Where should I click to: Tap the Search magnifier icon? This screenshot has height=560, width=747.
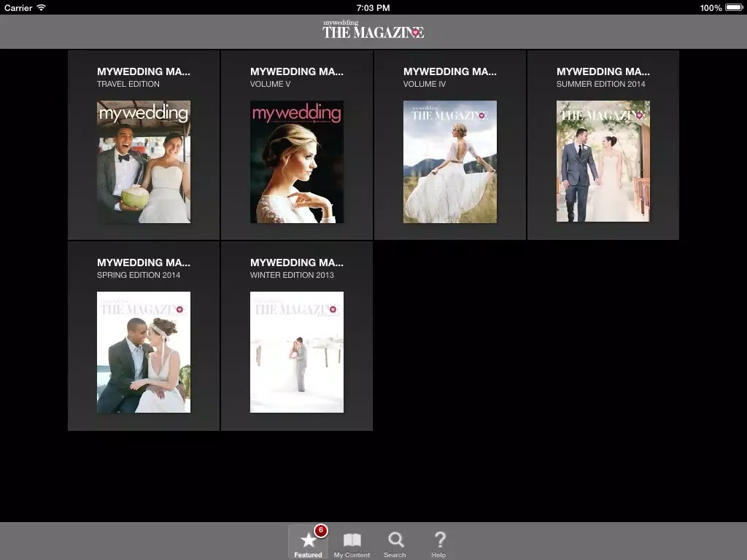[x=395, y=540]
